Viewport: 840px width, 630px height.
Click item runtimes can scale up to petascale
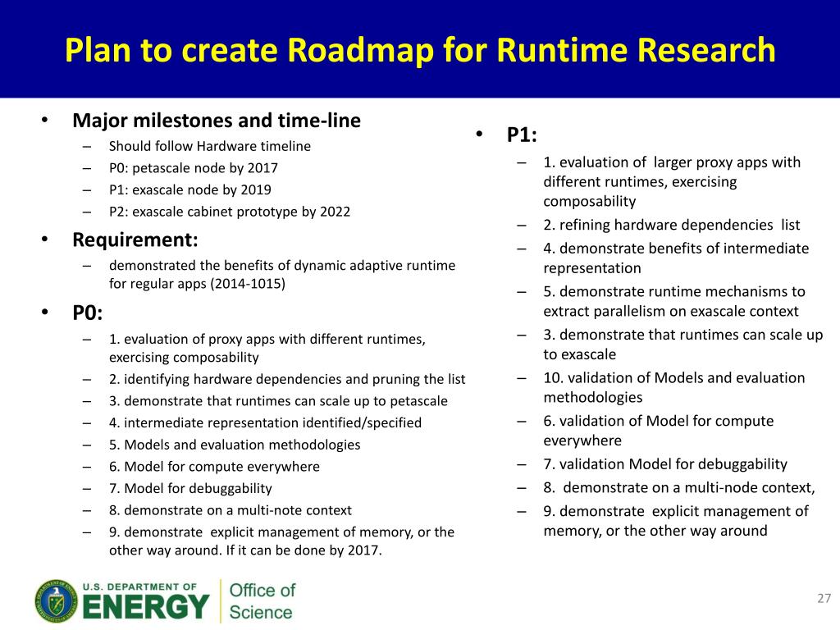(278, 401)
